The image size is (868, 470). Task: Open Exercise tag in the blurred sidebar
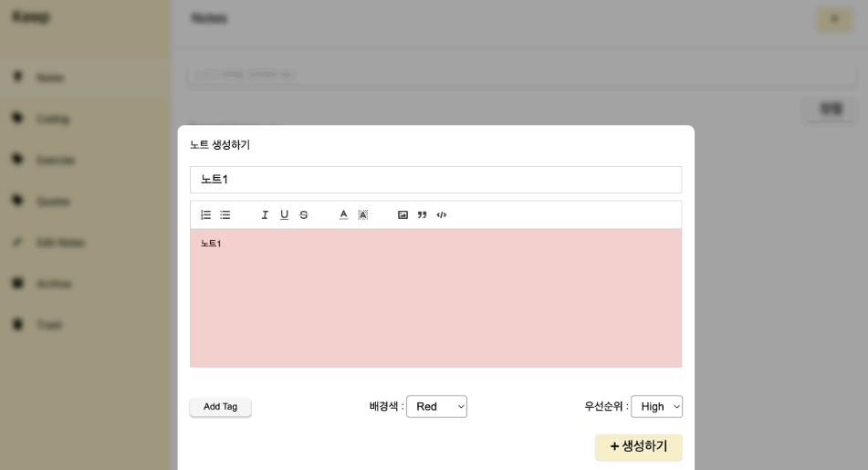(x=86, y=160)
